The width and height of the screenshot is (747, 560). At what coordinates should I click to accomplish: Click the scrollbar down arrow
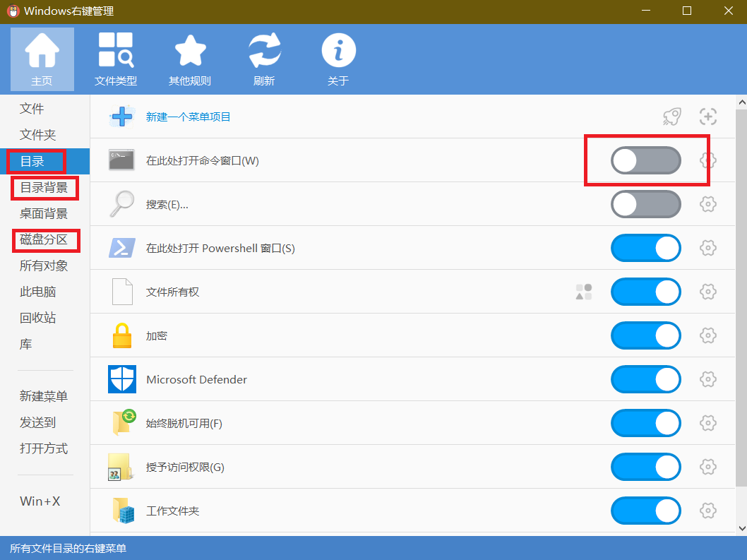click(x=741, y=528)
